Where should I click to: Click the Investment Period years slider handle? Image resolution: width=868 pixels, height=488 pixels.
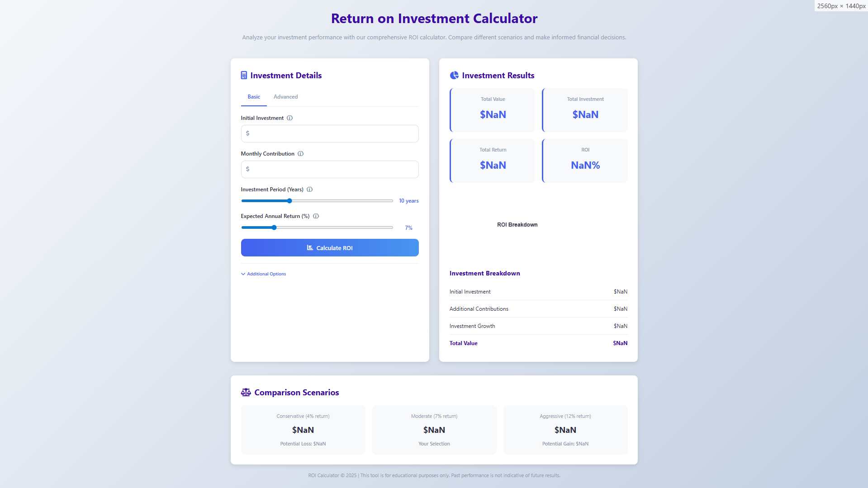click(x=289, y=201)
